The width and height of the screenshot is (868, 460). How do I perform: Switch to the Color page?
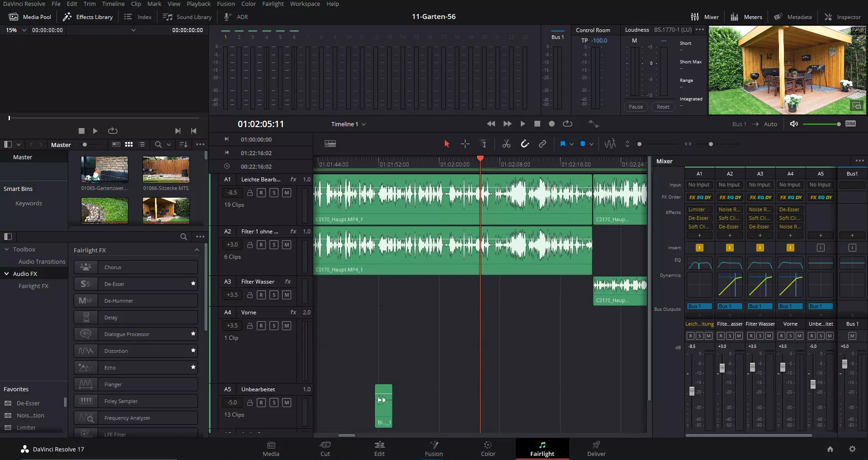pos(488,449)
